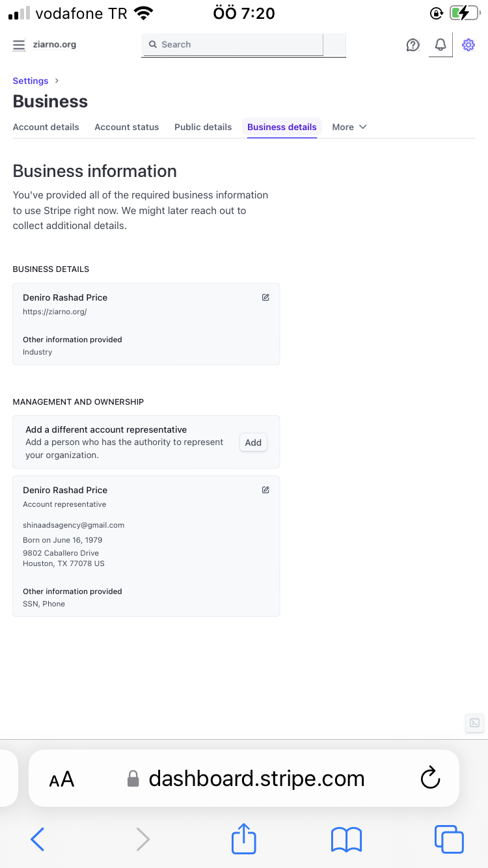Show open Safari tabs

449,839
